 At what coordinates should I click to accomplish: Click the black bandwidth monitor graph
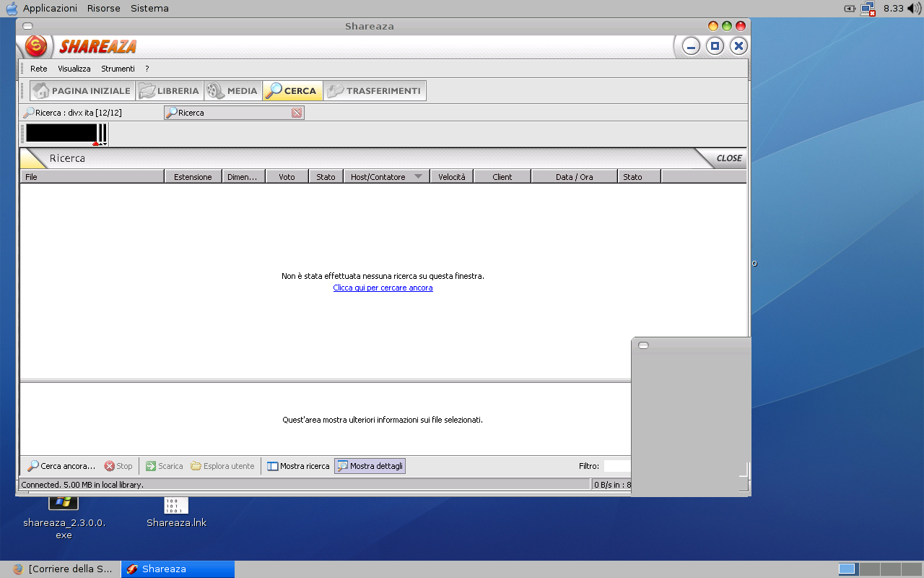(61, 133)
